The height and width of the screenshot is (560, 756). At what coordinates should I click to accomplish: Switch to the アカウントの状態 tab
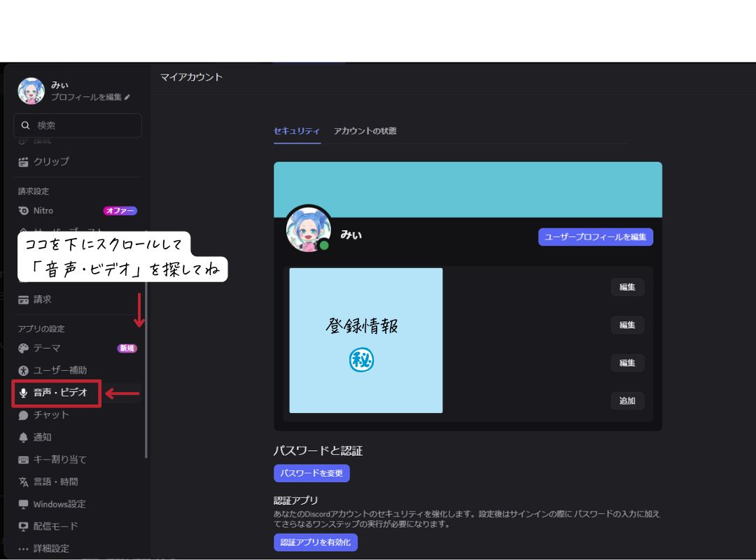(365, 131)
